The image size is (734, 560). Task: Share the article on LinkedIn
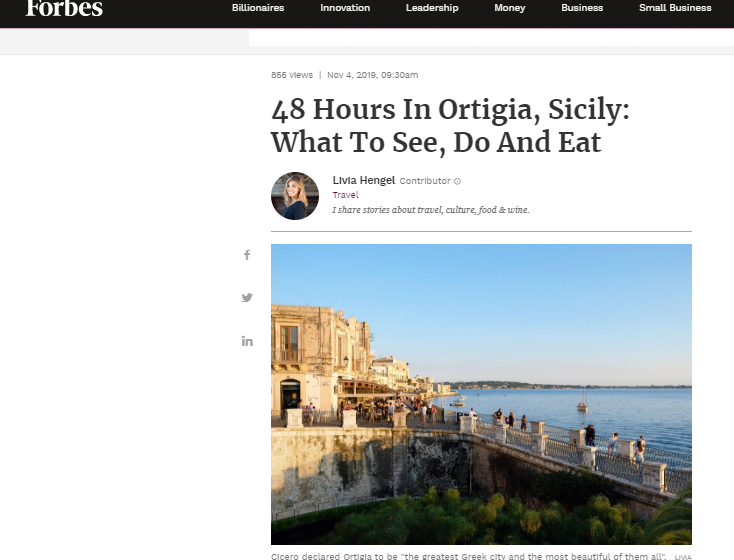(x=247, y=341)
